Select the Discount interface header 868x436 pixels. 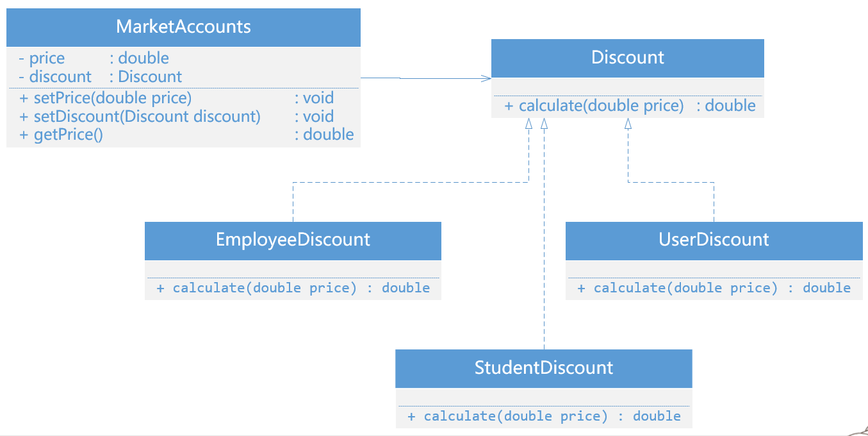pos(627,58)
